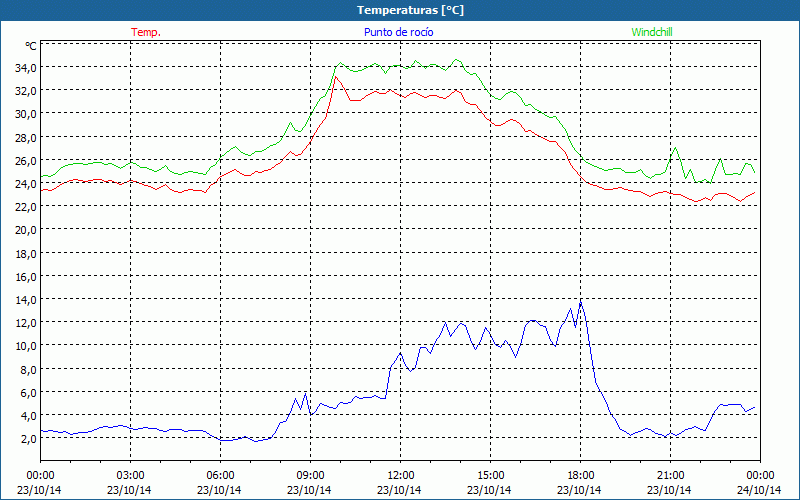Click the 28,0 y-axis value

(x=26, y=137)
